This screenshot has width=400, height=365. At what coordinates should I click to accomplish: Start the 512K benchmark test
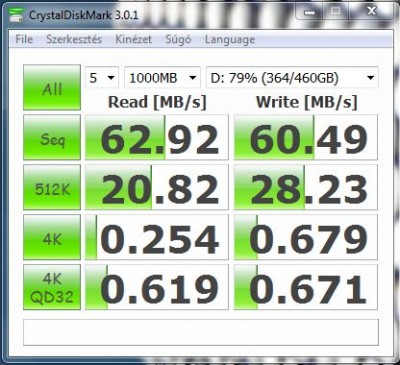pos(52,187)
